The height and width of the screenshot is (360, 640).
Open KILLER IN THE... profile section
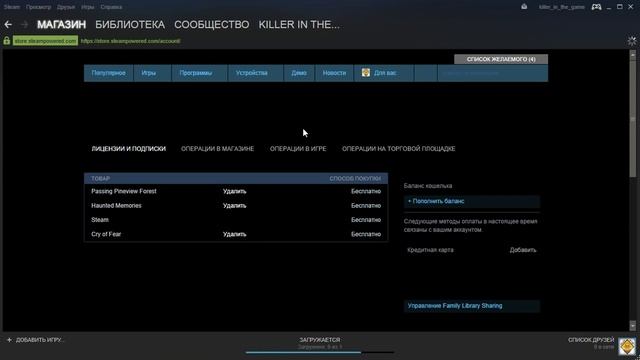(x=299, y=24)
